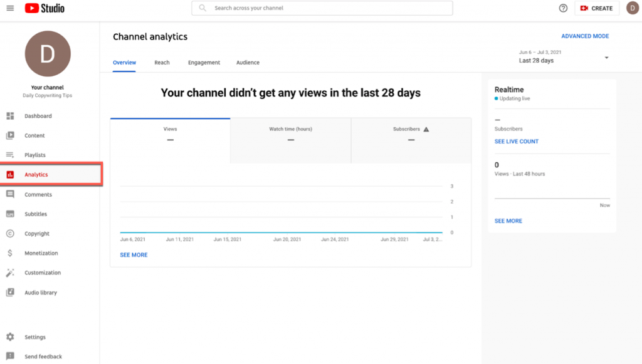Click the CREATE button label

click(602, 8)
